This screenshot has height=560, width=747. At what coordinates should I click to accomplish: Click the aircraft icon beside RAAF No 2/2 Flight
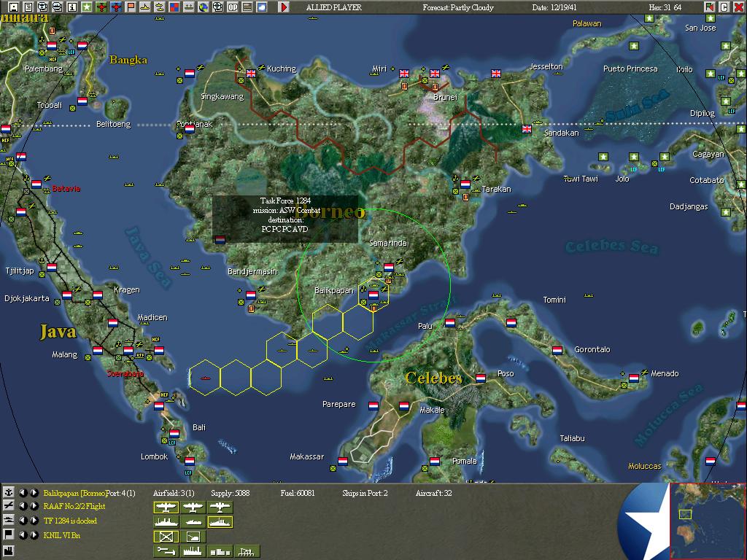[8, 506]
